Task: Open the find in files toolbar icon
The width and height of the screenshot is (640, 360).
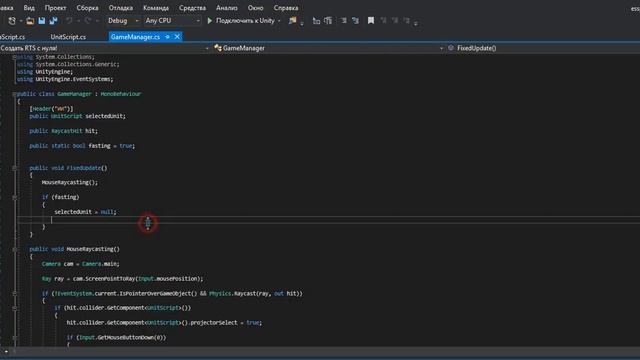Action: coord(292,20)
